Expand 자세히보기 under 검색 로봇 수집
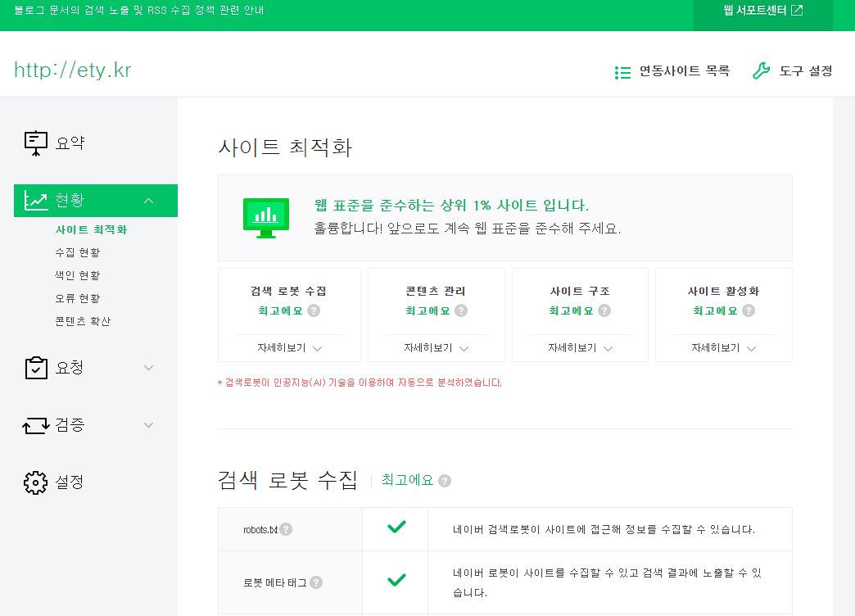This screenshot has height=616, width=855. click(x=289, y=348)
